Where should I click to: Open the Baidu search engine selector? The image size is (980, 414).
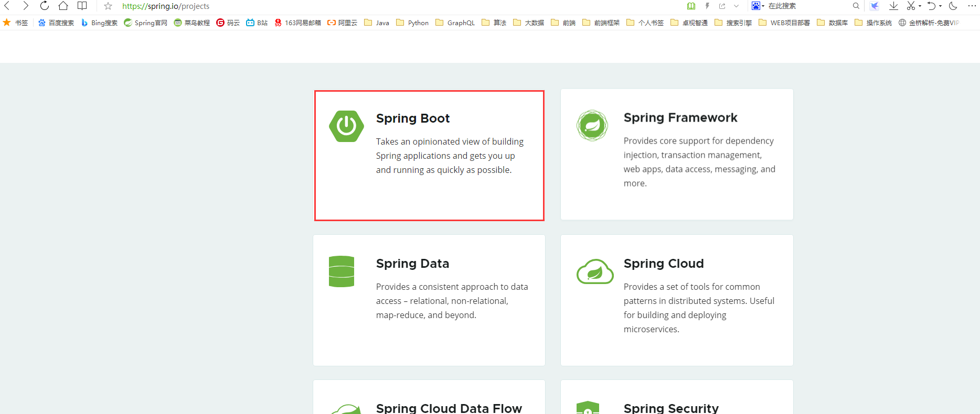point(758,6)
